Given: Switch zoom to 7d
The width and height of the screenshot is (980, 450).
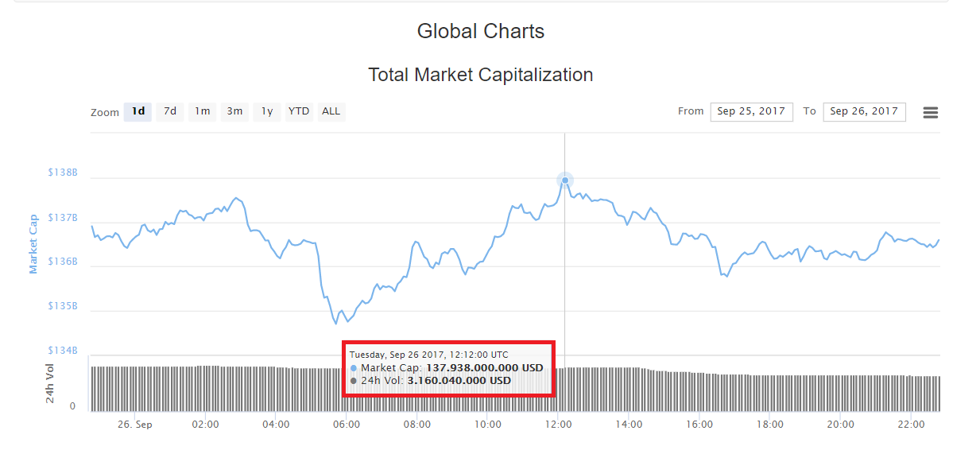Looking at the screenshot, I should (x=170, y=111).
